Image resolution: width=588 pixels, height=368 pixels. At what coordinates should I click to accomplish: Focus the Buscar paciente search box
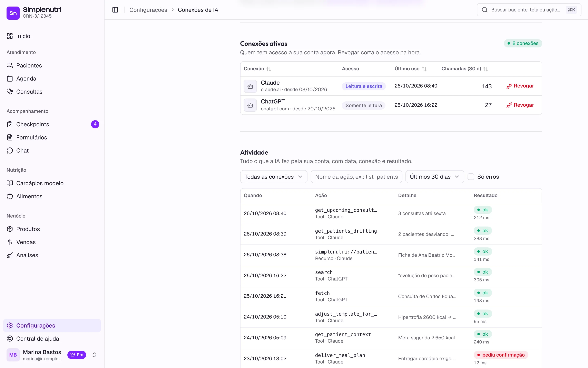point(529,10)
